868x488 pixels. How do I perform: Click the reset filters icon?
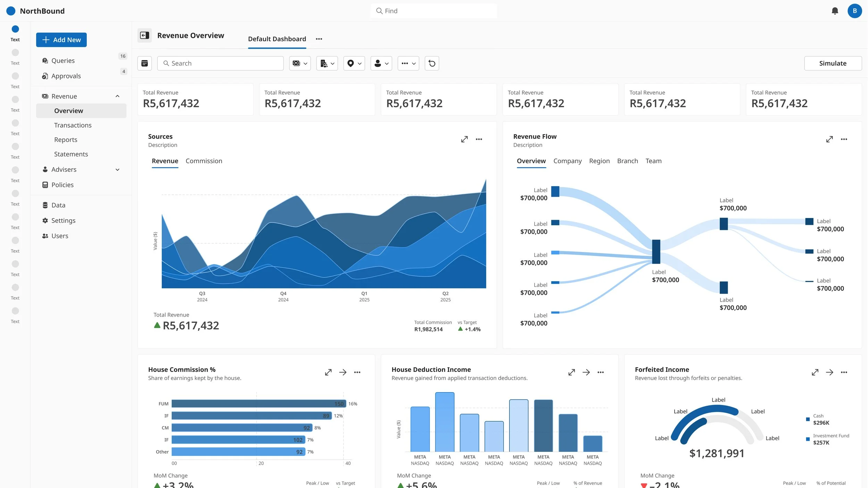432,63
